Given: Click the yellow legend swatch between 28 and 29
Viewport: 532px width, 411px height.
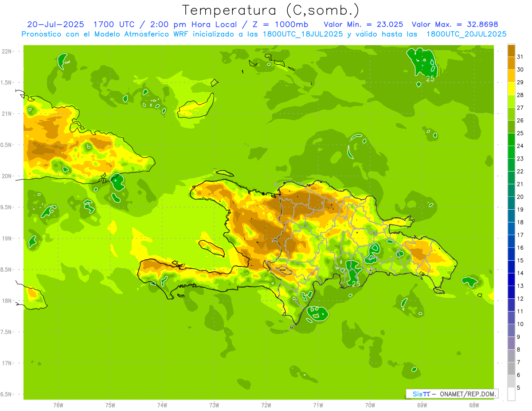Looking at the screenshot, I should (x=511, y=89).
